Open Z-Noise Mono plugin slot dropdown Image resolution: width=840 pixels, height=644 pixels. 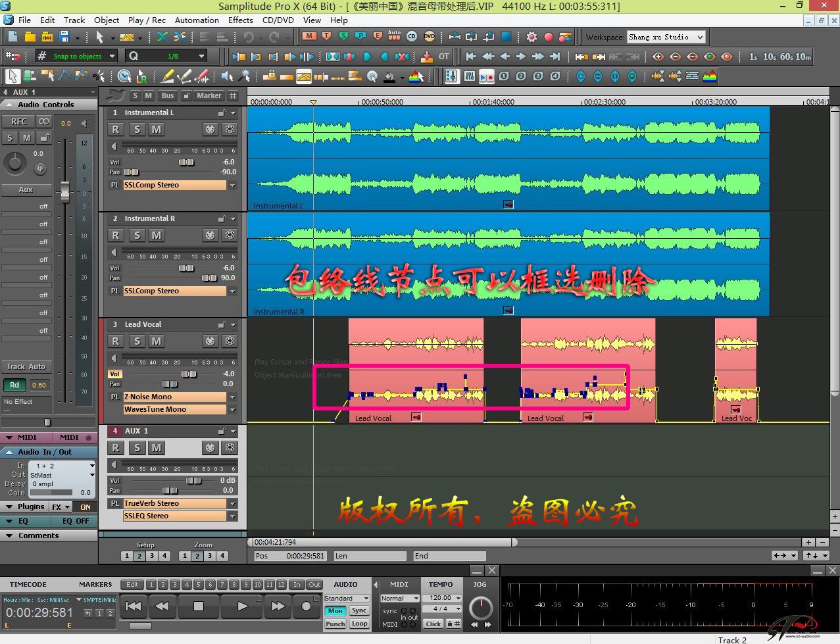point(232,397)
